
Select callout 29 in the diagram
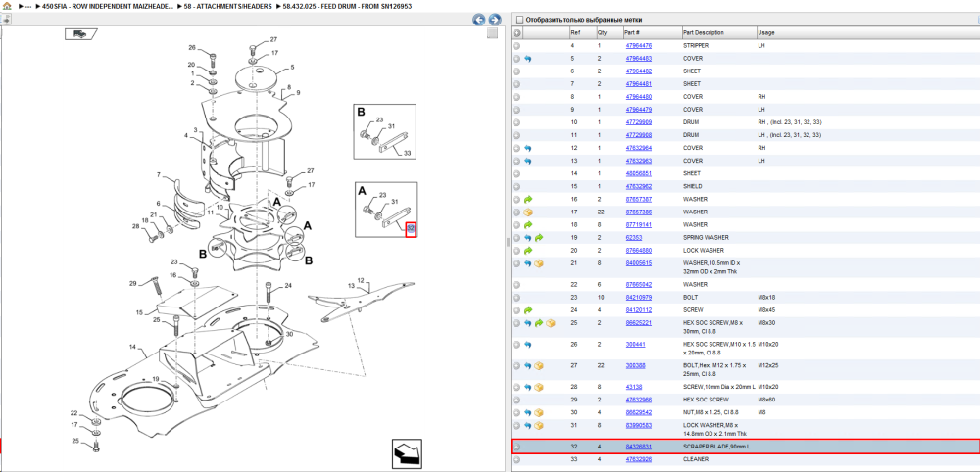tap(132, 283)
